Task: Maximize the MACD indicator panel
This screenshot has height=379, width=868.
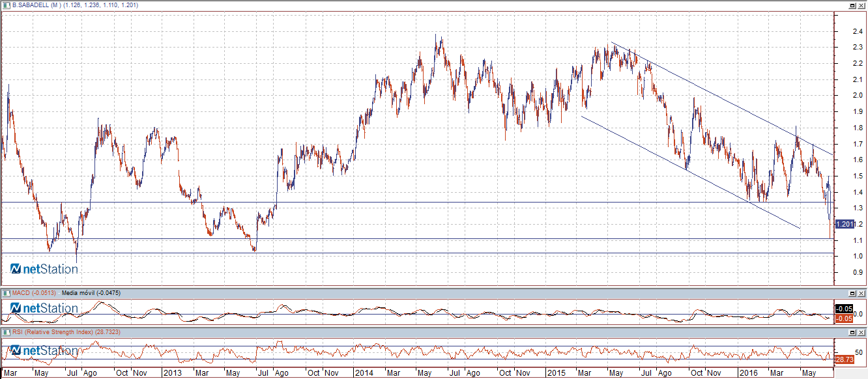Action: tap(852, 293)
